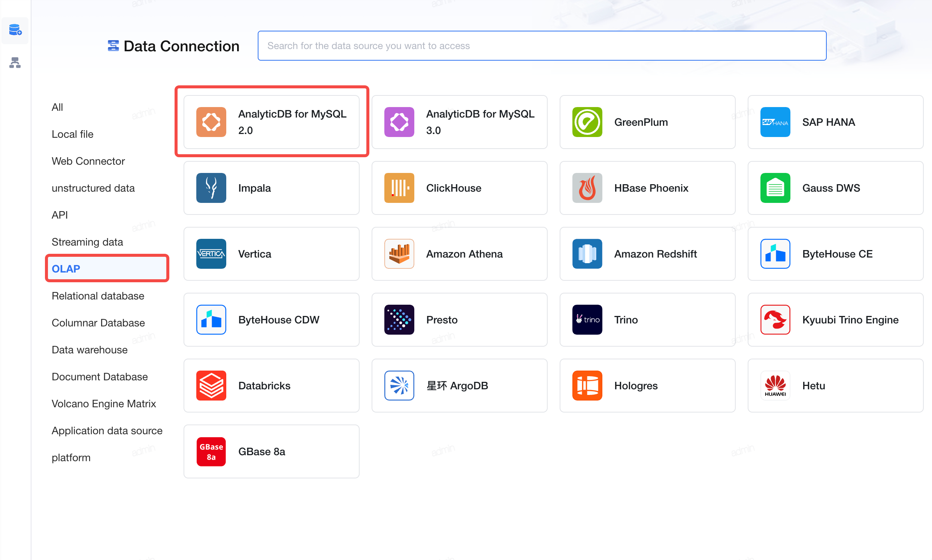Switch to Relational database category
This screenshot has height=560, width=932.
point(98,295)
